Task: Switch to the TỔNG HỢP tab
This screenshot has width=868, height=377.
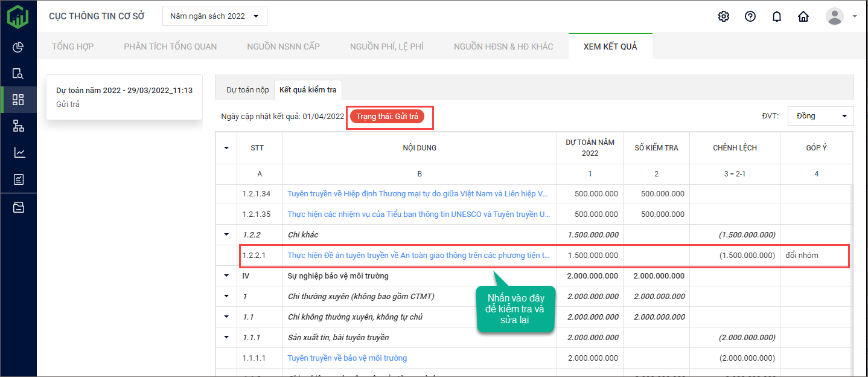Action: 72,47
